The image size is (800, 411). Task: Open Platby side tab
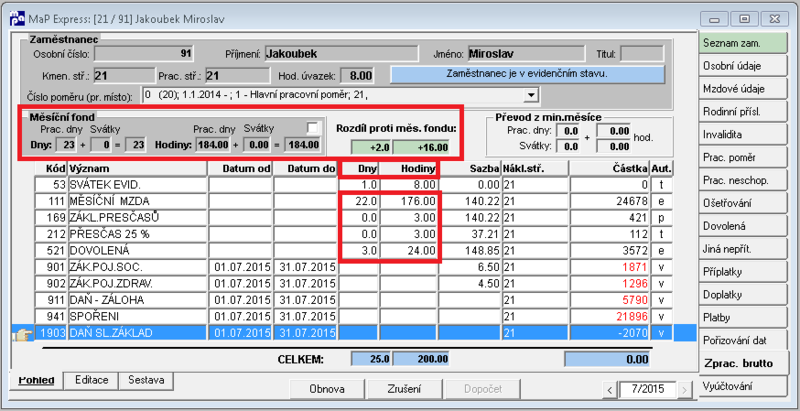[743, 318]
